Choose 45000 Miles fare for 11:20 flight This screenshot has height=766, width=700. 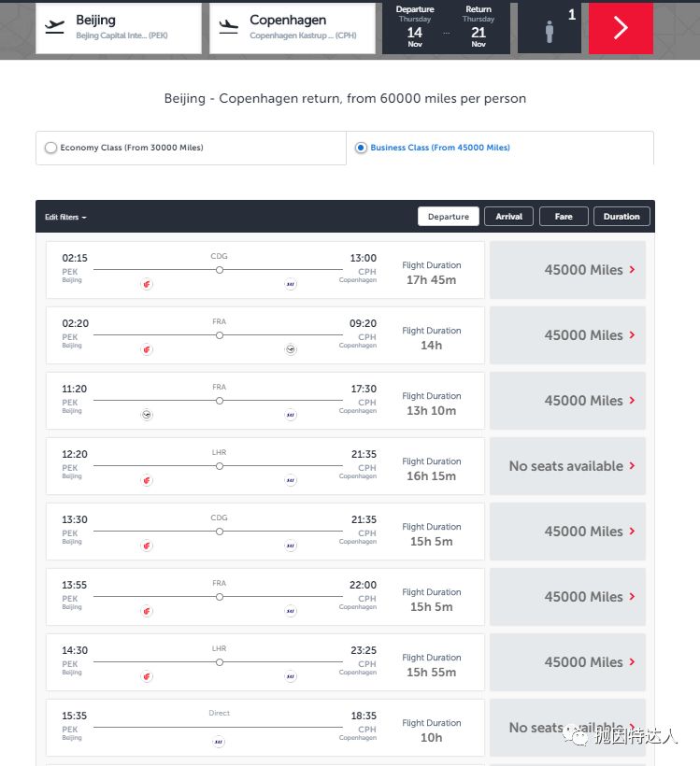click(567, 401)
